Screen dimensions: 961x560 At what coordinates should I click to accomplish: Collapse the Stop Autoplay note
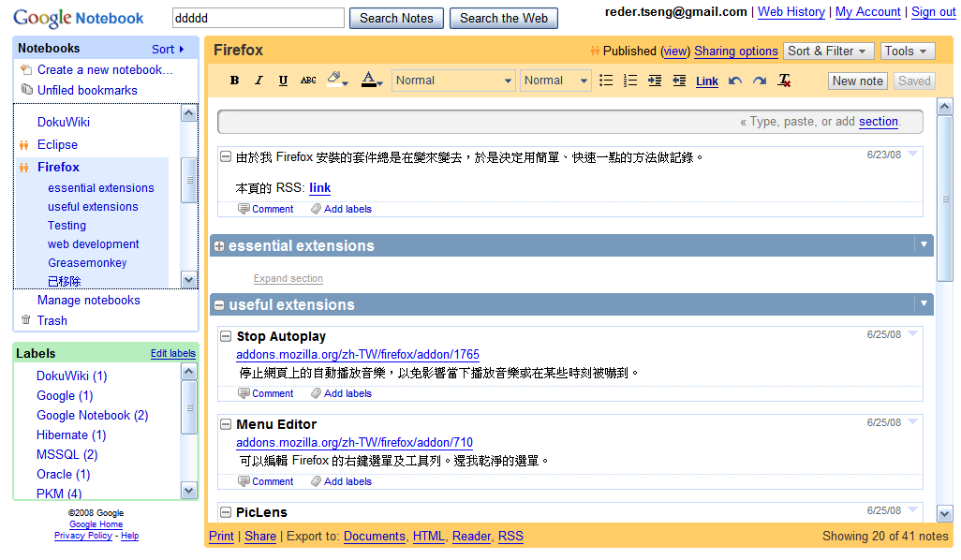[226, 336]
